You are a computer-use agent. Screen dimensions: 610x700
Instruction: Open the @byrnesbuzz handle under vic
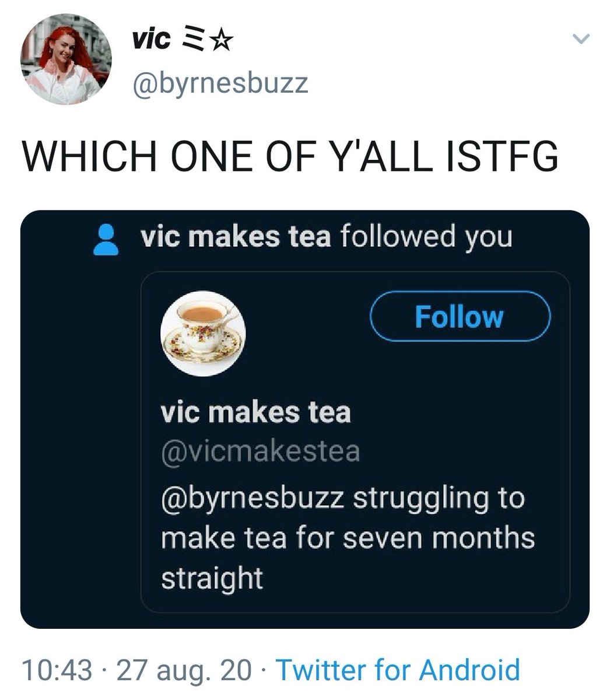pyautogui.click(x=220, y=83)
